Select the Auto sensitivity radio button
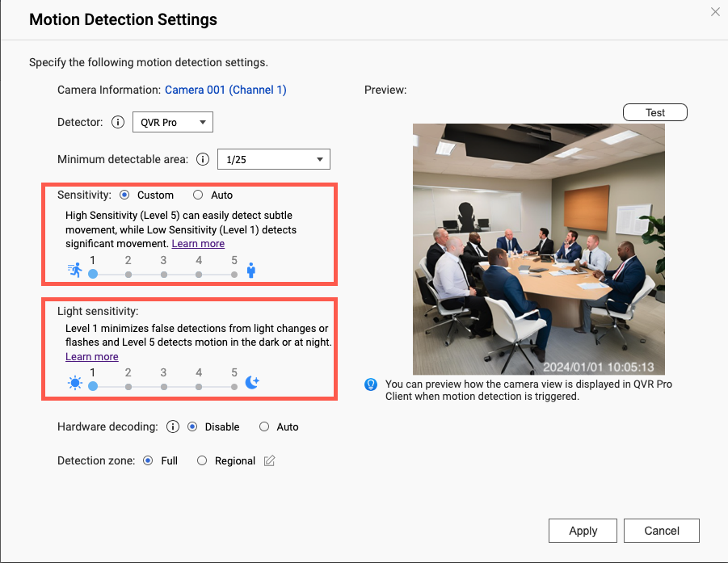This screenshot has height=563, width=728. pyautogui.click(x=198, y=195)
